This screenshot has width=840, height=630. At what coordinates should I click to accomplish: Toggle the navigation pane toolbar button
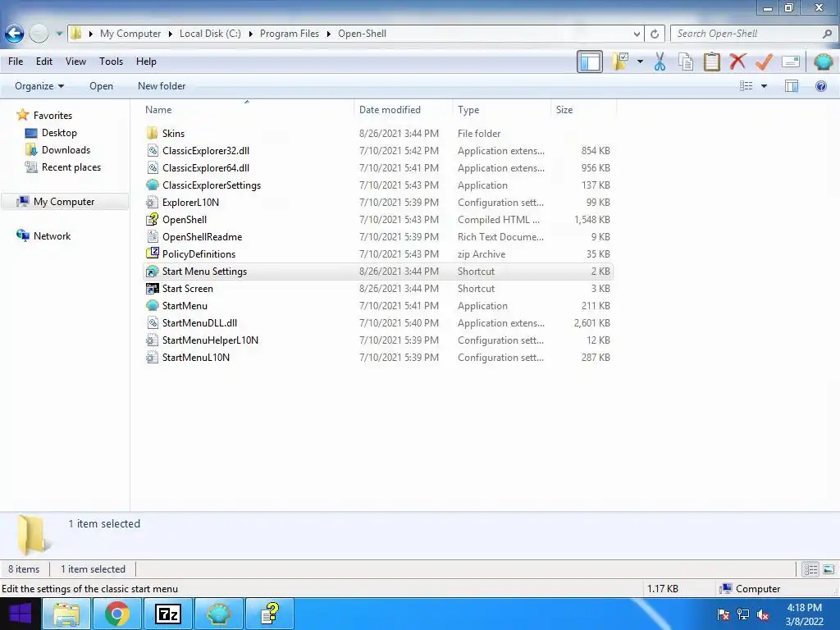tap(590, 62)
